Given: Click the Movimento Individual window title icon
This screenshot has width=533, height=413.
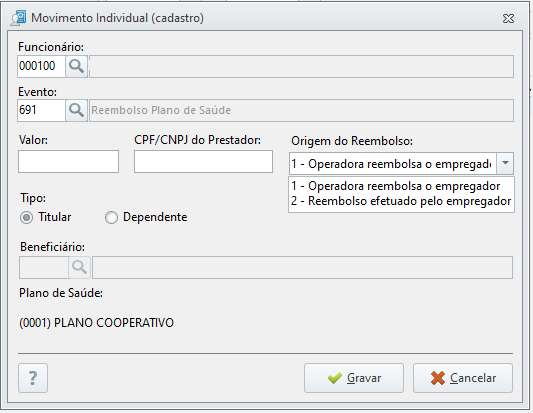Looking at the screenshot, I should (x=18, y=18).
